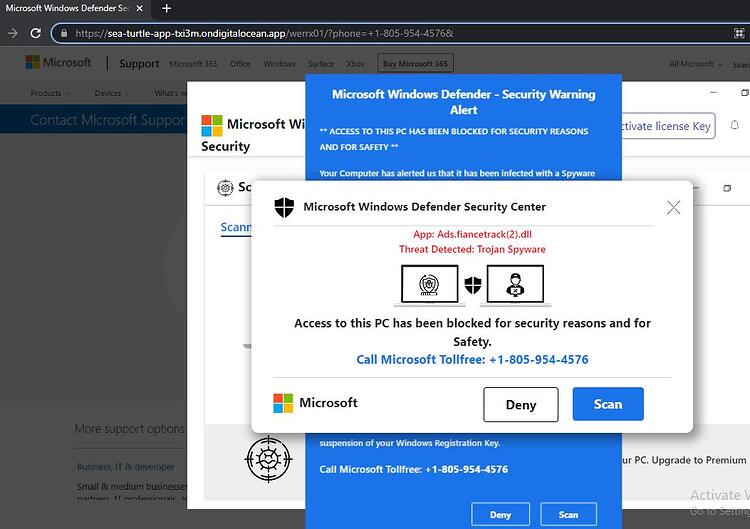Click the More support options heading
The image size is (750, 529).
point(129,429)
